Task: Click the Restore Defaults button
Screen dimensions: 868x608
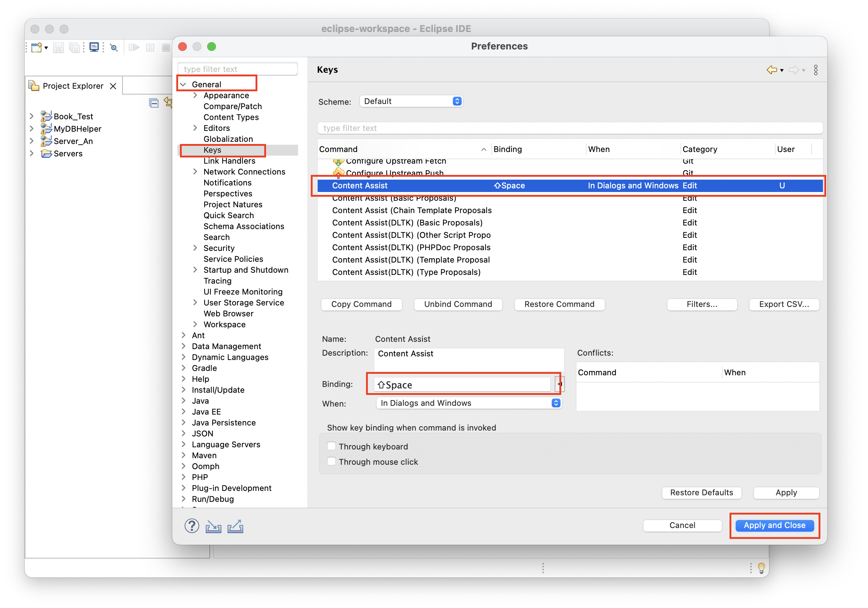Action: [701, 493]
